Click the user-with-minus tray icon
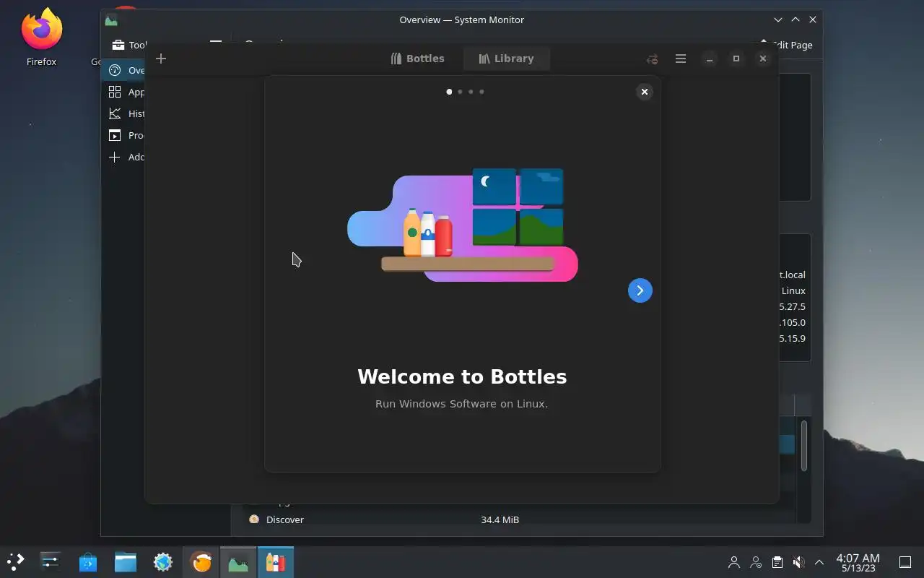924x578 pixels. [x=756, y=562]
